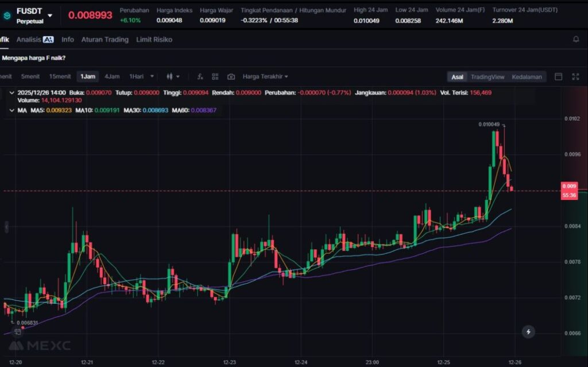Click the lightning quick-trade button
The height and width of the screenshot is (367, 588).
pos(528,331)
